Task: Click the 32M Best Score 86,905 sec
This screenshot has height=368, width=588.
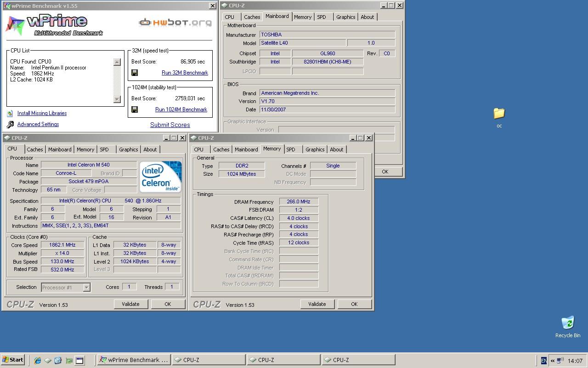Action: tap(193, 62)
